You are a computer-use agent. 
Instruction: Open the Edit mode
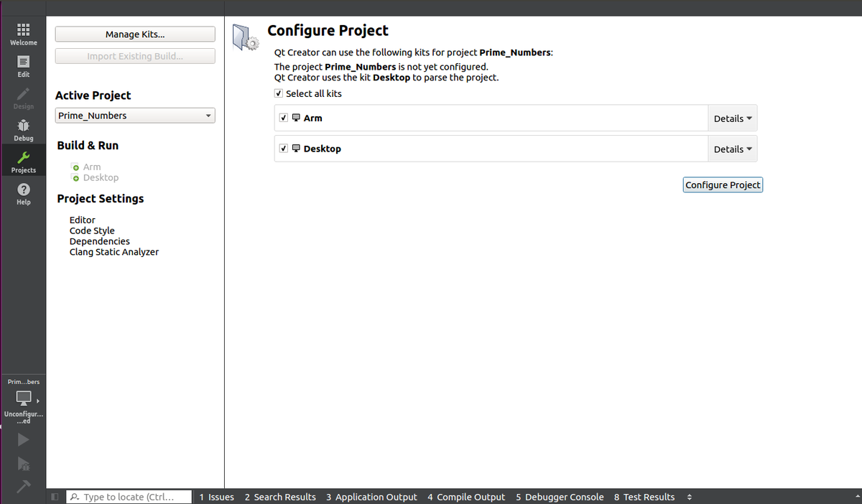point(23,65)
